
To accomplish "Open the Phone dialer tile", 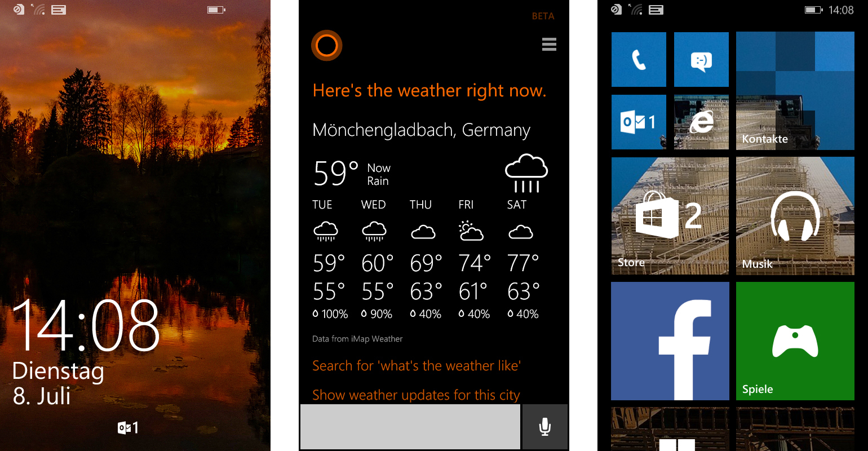I will pyautogui.click(x=639, y=59).
